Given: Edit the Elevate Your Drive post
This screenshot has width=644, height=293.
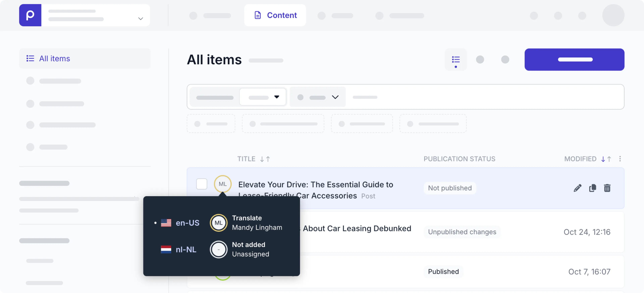Looking at the screenshot, I should pos(577,188).
